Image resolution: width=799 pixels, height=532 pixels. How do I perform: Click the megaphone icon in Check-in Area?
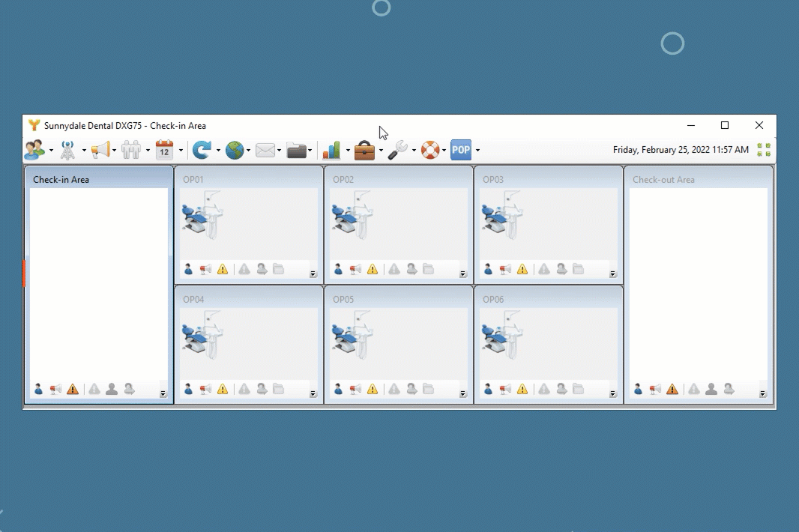(x=55, y=390)
